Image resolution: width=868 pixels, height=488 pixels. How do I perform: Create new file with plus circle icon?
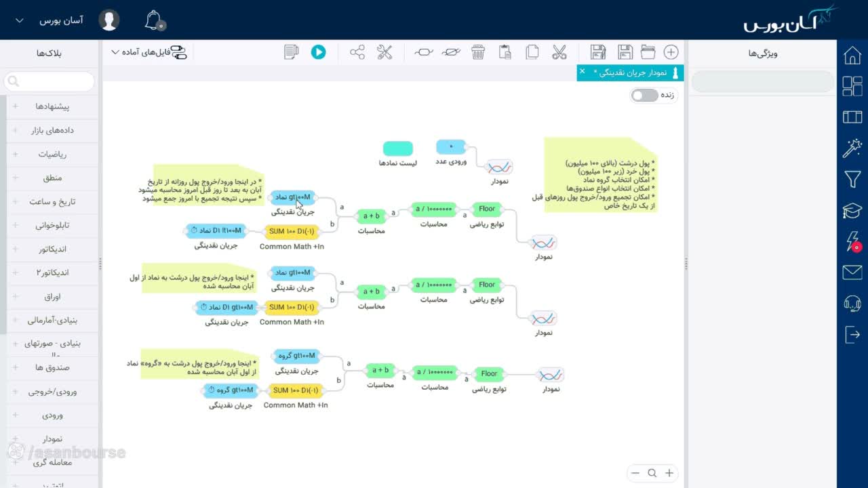click(x=671, y=52)
